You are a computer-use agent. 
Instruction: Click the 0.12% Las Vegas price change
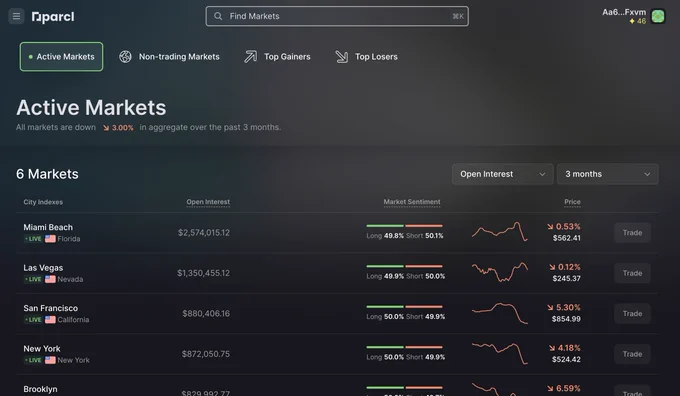pyautogui.click(x=565, y=267)
